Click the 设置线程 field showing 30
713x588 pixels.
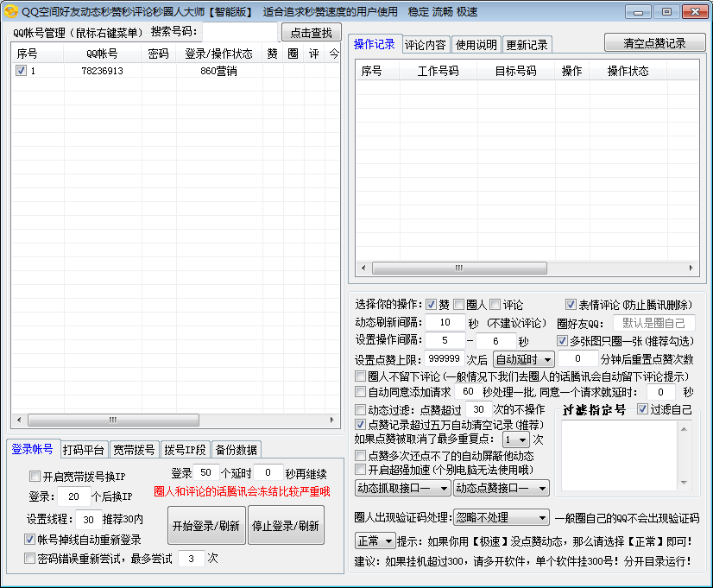tap(88, 519)
